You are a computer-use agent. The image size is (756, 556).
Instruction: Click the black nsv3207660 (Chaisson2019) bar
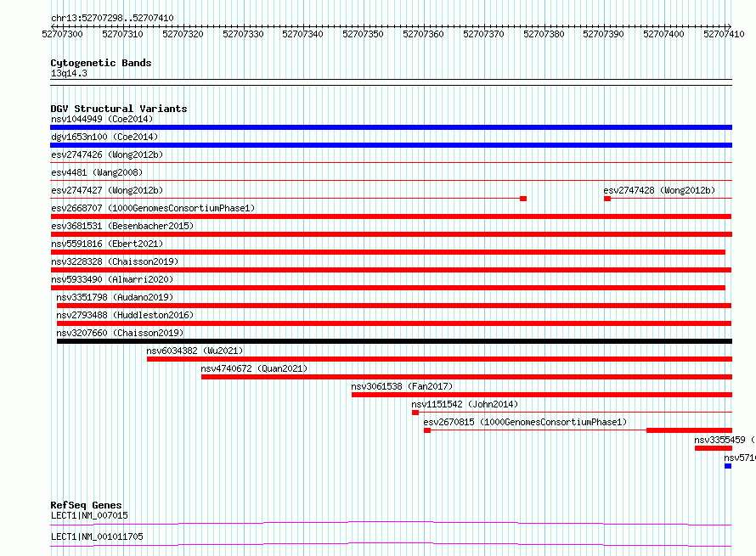pyautogui.click(x=394, y=341)
